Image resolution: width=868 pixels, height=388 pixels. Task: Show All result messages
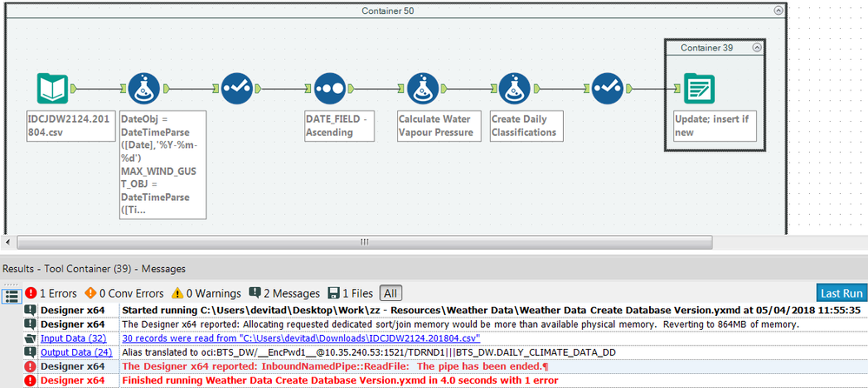pyautogui.click(x=391, y=293)
